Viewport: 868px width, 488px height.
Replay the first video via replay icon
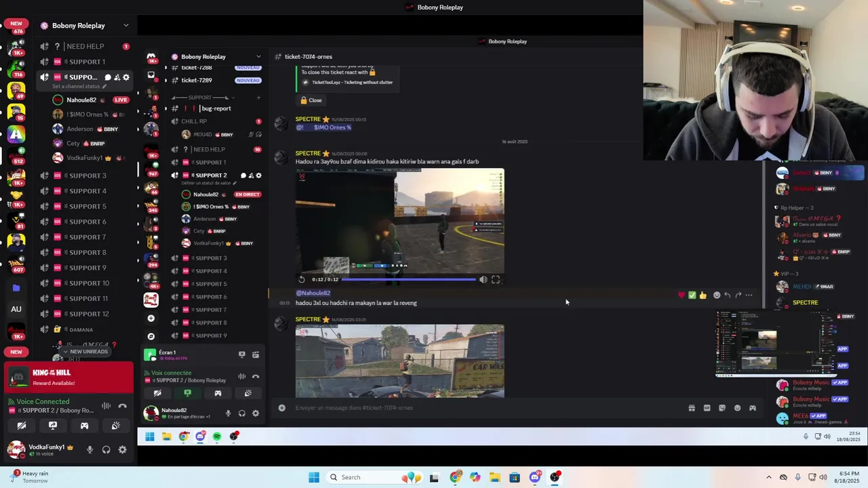302,279
